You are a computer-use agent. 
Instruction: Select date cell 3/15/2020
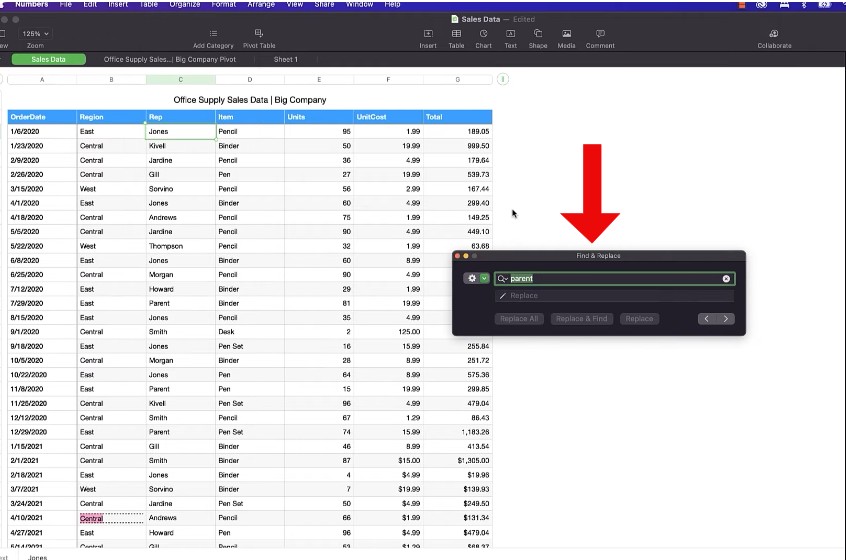[42, 189]
